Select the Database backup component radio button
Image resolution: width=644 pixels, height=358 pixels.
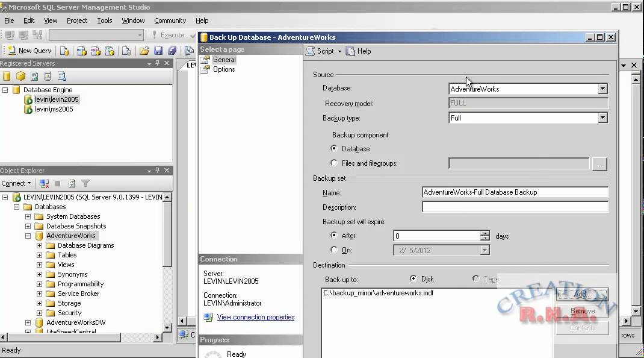click(x=334, y=148)
